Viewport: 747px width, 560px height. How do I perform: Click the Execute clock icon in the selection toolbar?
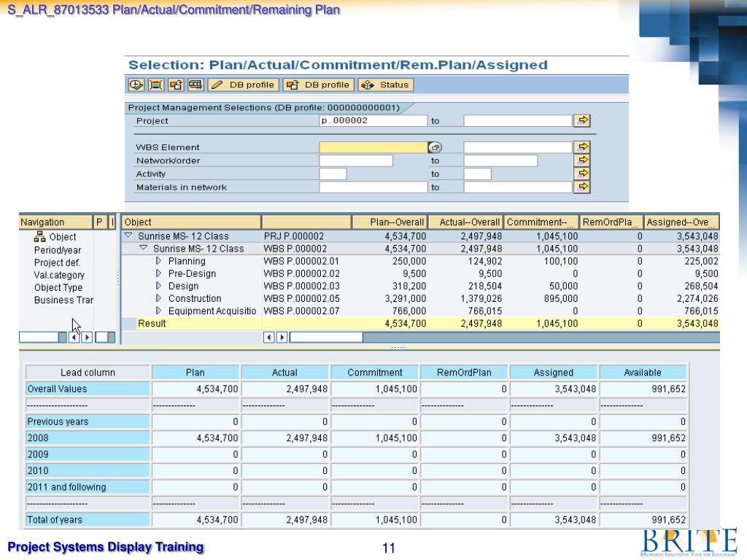(x=136, y=85)
